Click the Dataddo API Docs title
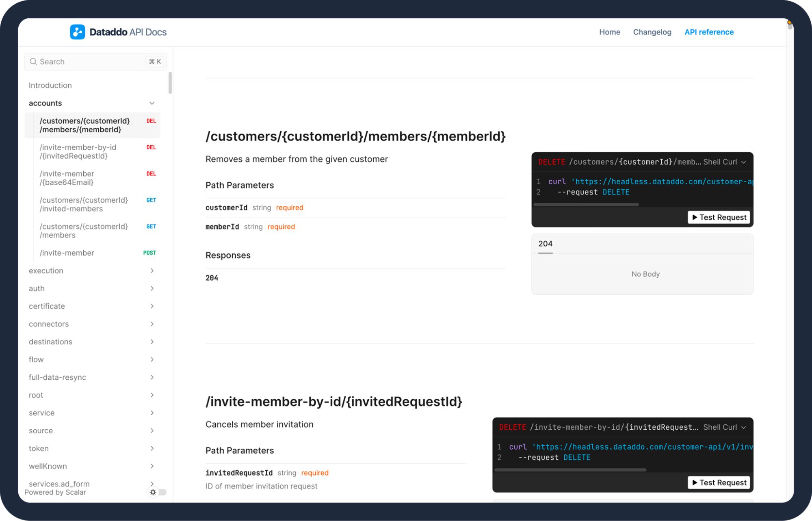 pos(128,32)
